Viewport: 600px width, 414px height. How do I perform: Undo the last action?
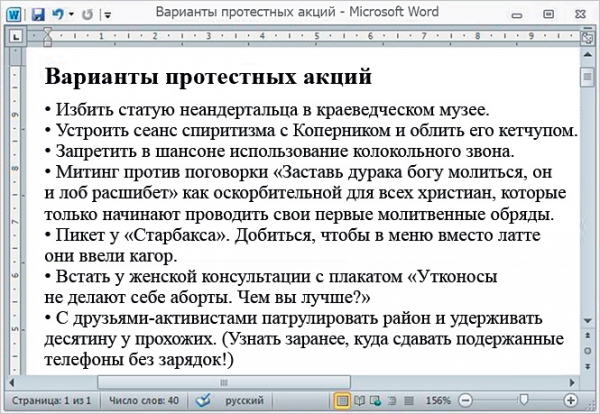pyautogui.click(x=59, y=16)
